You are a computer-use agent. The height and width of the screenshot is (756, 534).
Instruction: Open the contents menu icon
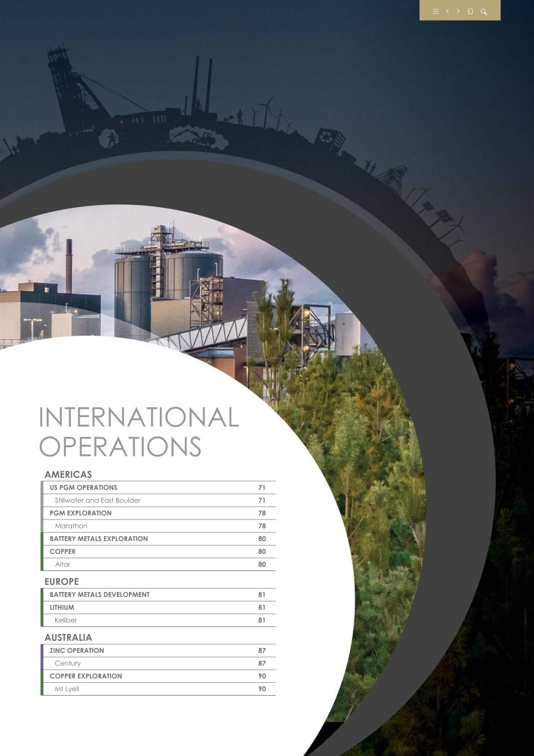point(436,12)
